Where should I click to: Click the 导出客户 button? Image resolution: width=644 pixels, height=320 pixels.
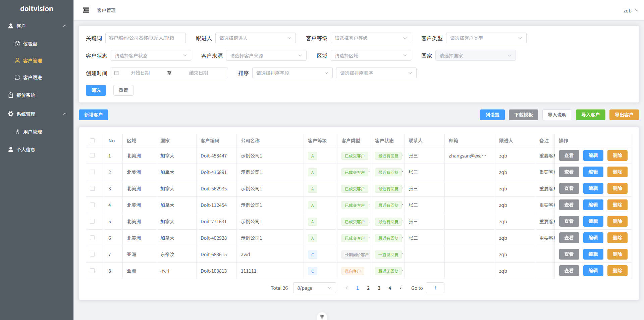coord(624,115)
